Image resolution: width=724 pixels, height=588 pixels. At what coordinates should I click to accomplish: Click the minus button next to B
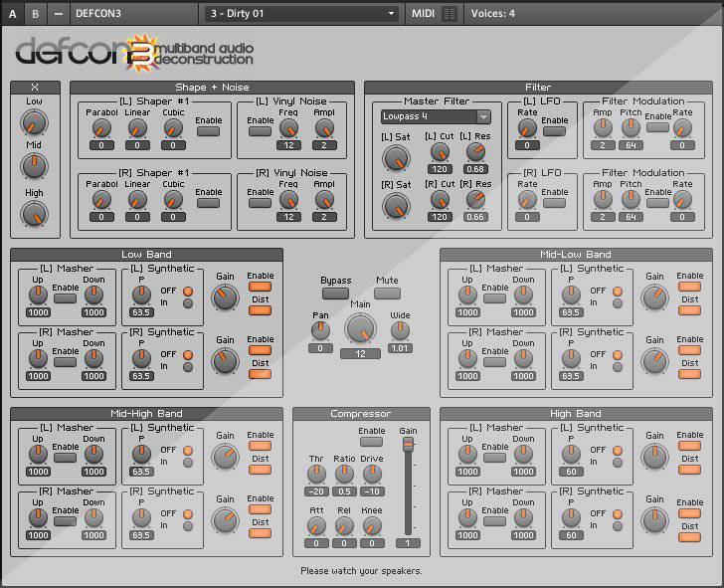click(59, 14)
